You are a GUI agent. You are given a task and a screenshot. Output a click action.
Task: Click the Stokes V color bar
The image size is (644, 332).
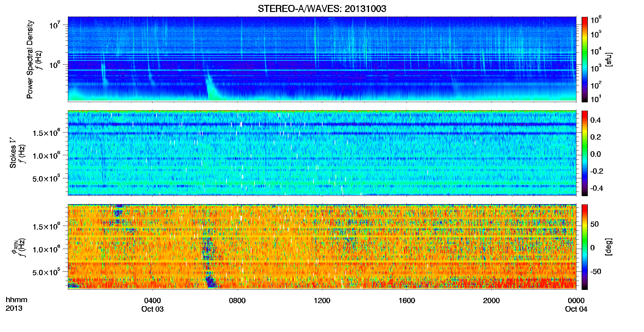point(585,153)
